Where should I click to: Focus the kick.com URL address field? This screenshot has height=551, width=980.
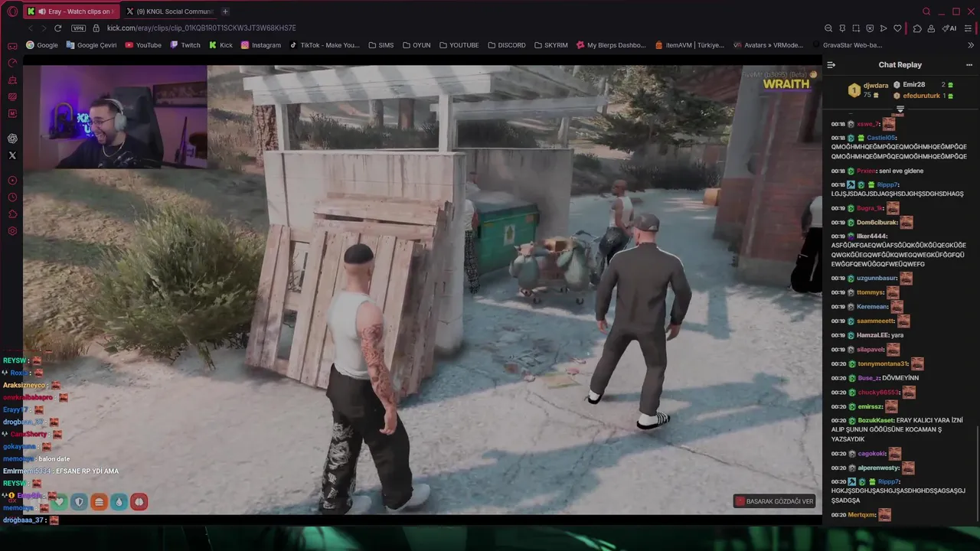[201, 28]
